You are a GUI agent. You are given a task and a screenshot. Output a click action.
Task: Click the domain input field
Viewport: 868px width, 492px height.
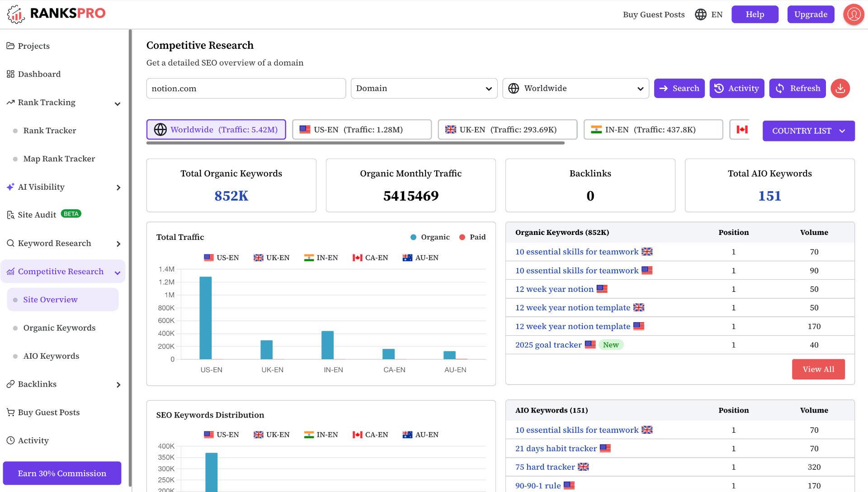point(246,89)
